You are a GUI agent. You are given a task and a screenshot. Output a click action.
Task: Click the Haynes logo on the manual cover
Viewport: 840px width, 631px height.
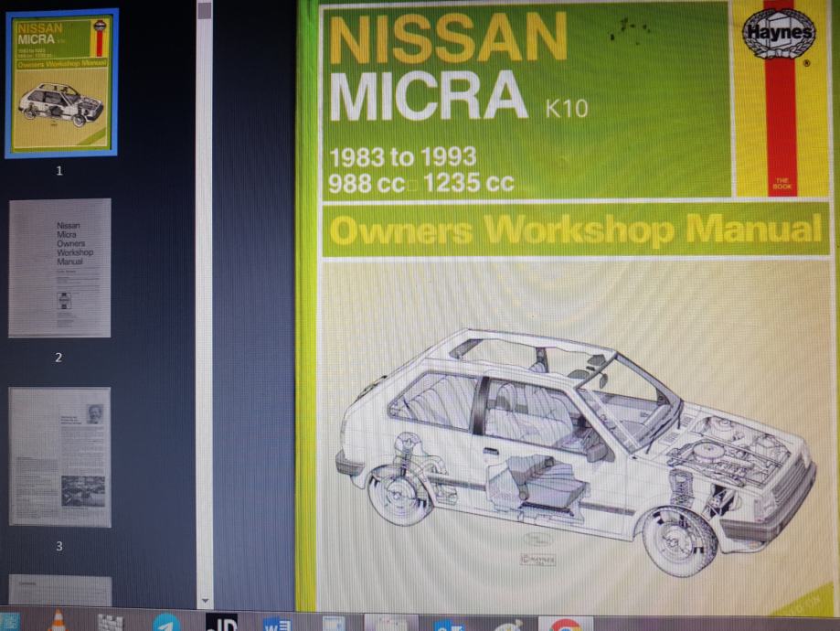click(778, 34)
